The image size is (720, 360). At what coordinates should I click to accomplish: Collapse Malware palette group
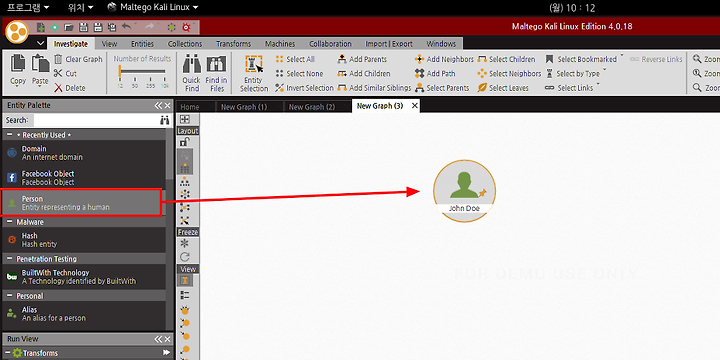coord(10,222)
